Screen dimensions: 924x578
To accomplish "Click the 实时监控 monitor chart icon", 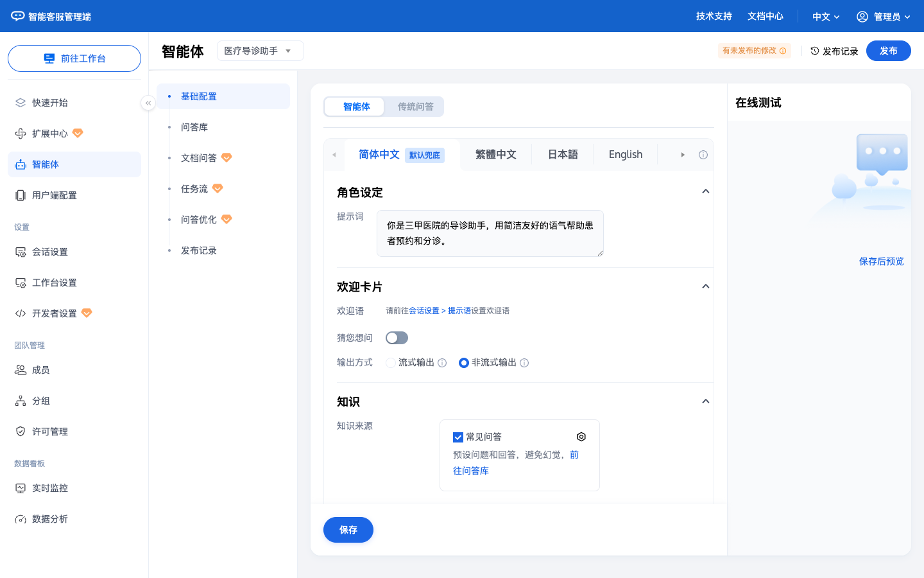I will tap(21, 488).
